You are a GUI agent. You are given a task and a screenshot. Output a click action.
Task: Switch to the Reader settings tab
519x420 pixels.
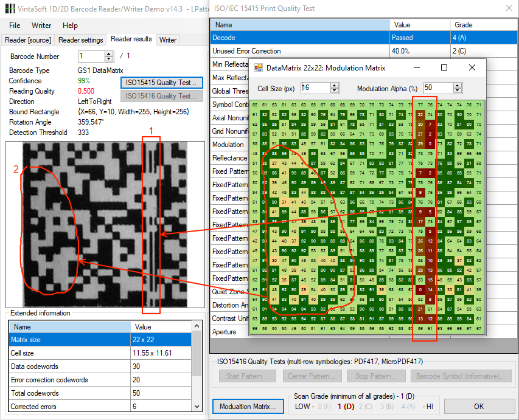point(80,40)
